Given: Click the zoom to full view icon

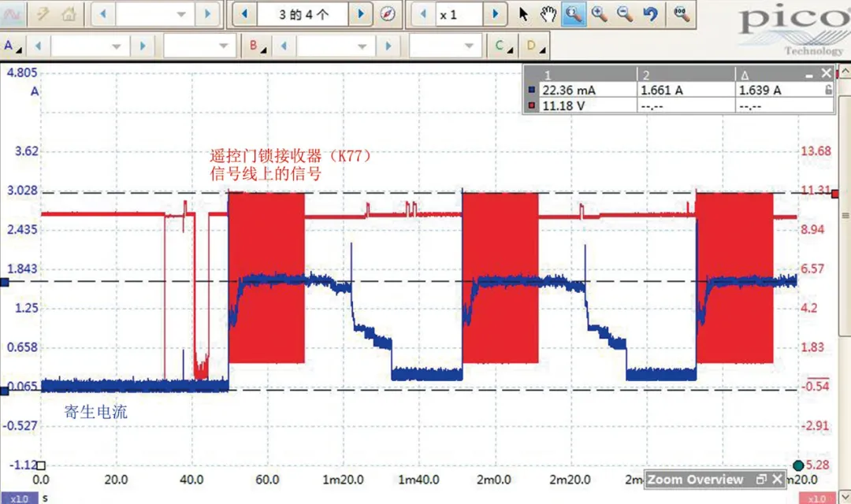Looking at the screenshot, I should (681, 14).
